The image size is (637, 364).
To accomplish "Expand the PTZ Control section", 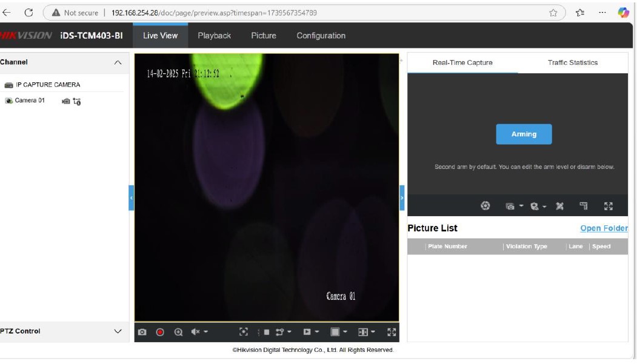I will (118, 331).
